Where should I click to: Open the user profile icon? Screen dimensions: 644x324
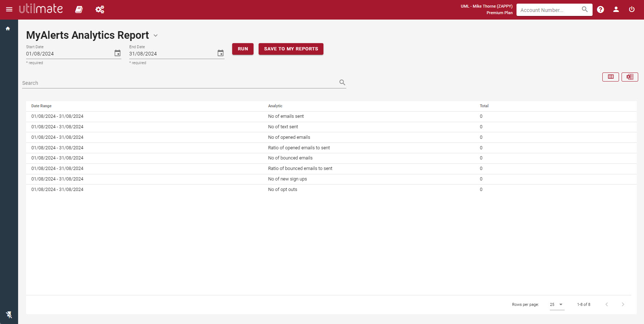(x=616, y=9)
